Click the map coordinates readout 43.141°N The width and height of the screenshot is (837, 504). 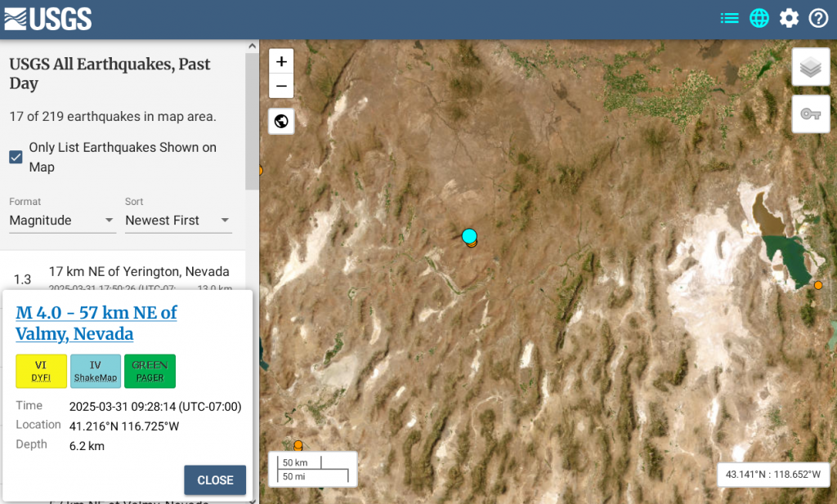[x=773, y=474]
